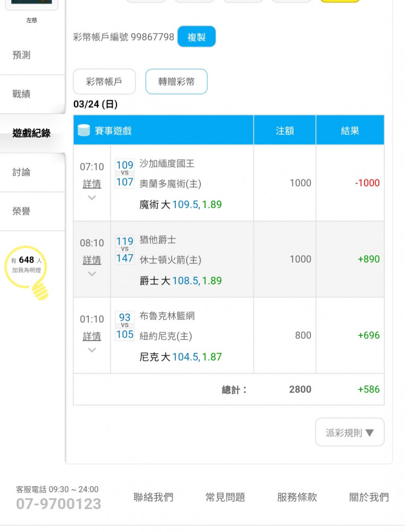This screenshot has width=405, height=532.
Task: Open the 轉贈彩幣 tab
Action: click(176, 81)
